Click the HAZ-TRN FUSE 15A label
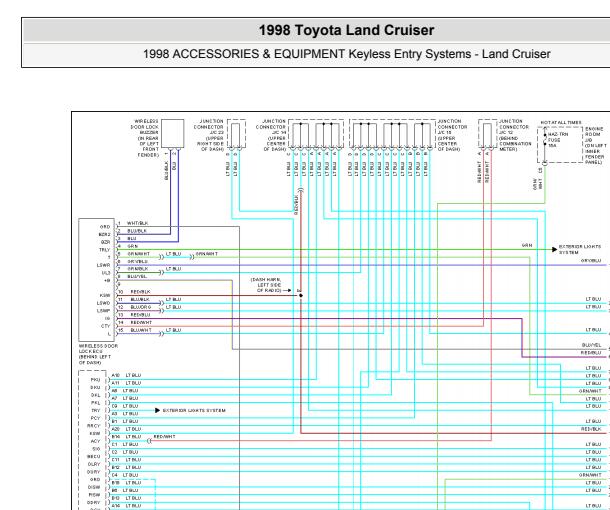 (x=557, y=140)
